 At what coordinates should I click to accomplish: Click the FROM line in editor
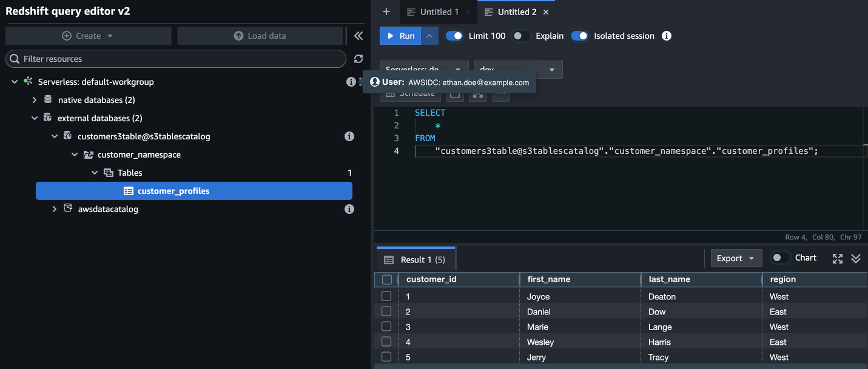[425, 138]
